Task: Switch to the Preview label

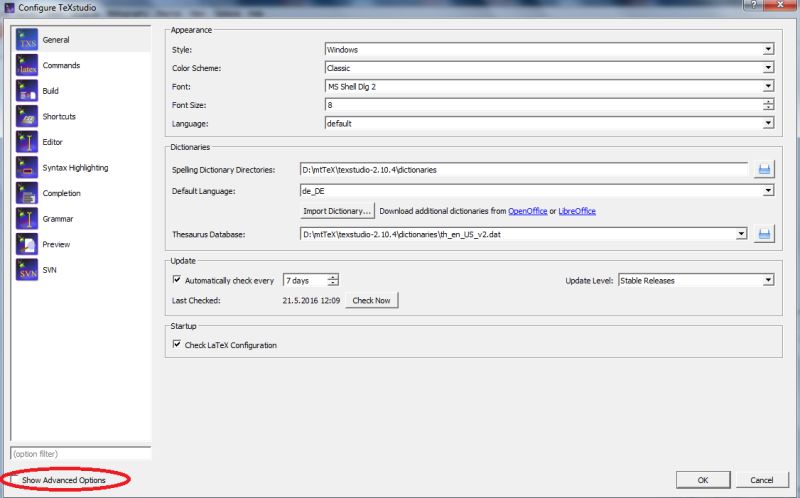Action: 56,244
